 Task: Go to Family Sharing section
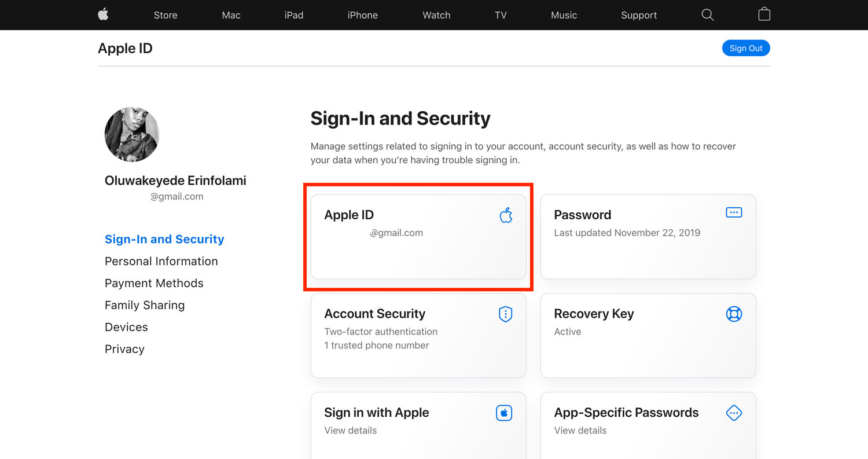[x=145, y=305]
